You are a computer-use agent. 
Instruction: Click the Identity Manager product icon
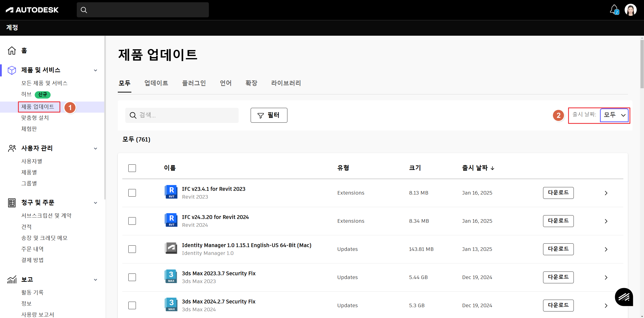pos(171,248)
